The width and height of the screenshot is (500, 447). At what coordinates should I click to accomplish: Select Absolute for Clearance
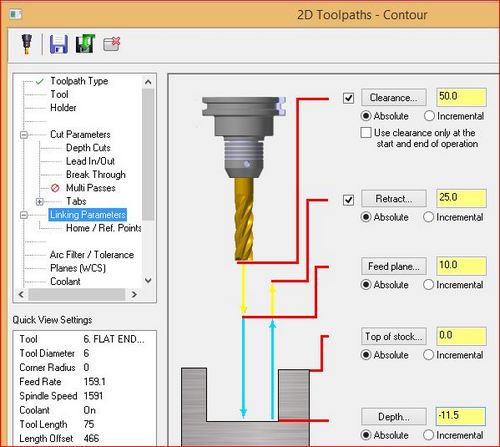click(366, 116)
